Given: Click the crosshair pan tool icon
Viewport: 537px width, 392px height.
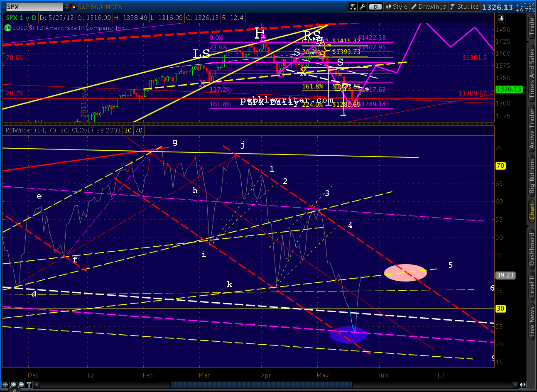Looking at the screenshot, I should (5, 385).
